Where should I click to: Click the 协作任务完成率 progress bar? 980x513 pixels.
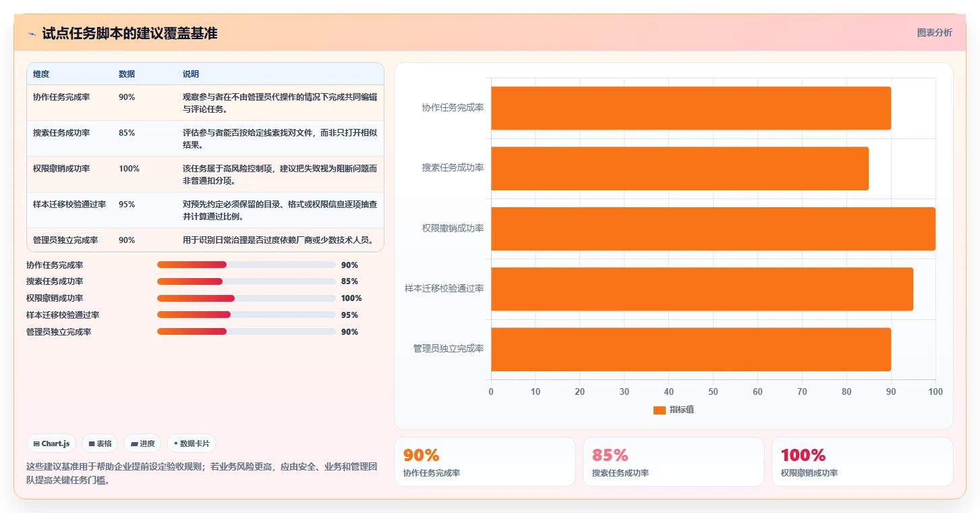246,265
